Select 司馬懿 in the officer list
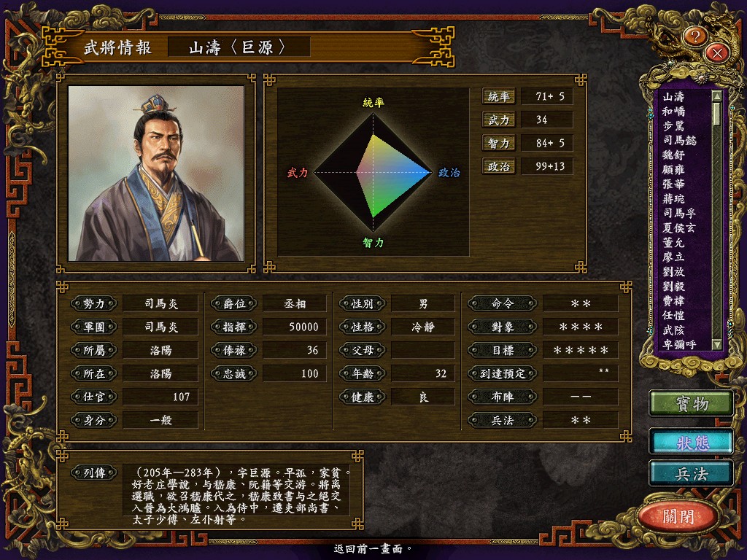The image size is (747, 560). tap(679, 140)
